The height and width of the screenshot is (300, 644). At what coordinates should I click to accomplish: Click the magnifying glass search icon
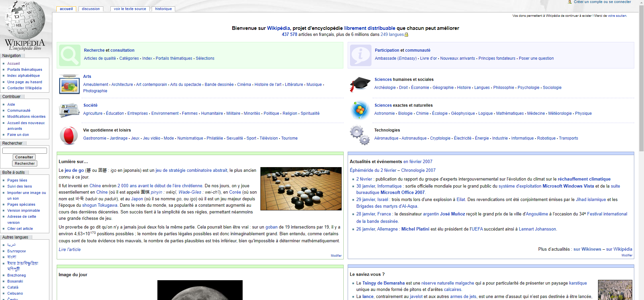point(70,55)
